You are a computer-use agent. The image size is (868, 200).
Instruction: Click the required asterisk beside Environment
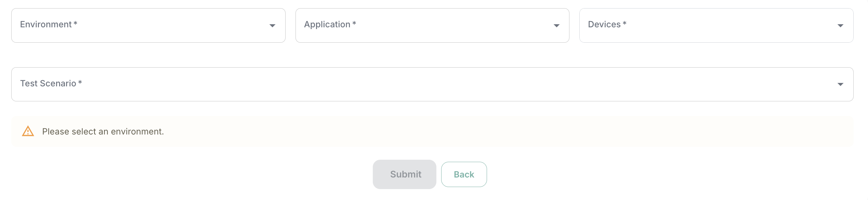click(x=76, y=24)
